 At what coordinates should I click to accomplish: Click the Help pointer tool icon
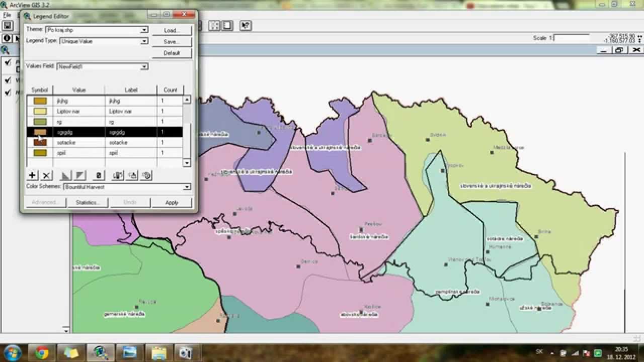pos(246,26)
